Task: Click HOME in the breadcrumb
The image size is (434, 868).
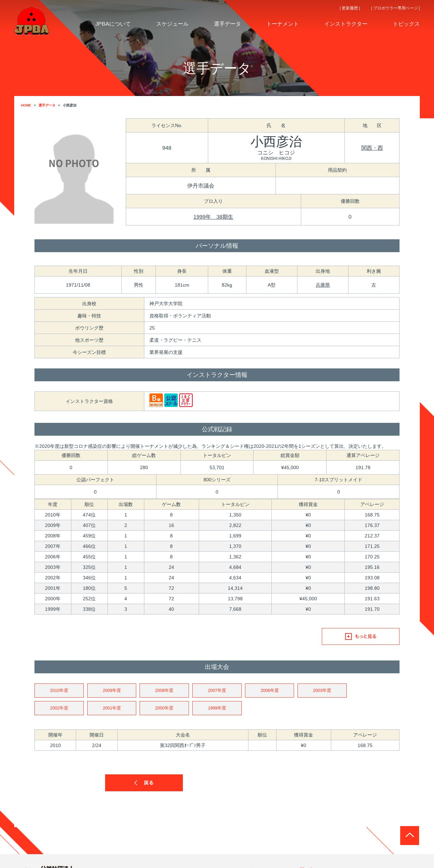Action: coord(26,105)
